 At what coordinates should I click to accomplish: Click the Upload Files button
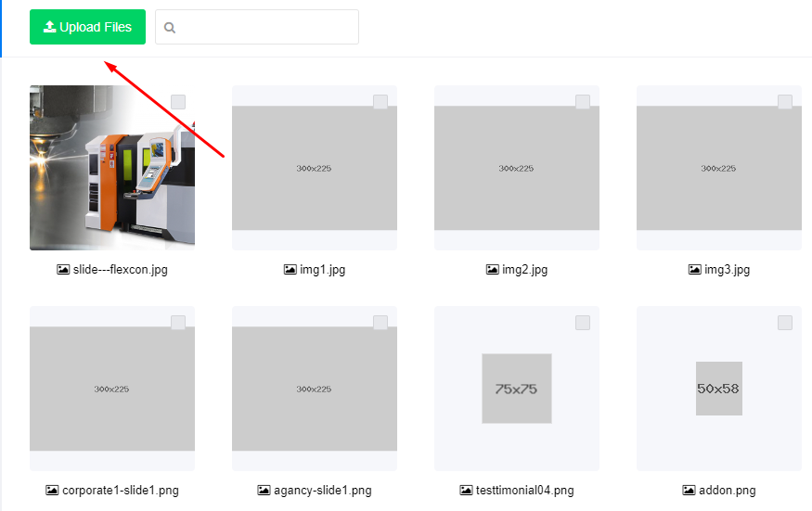(87, 27)
